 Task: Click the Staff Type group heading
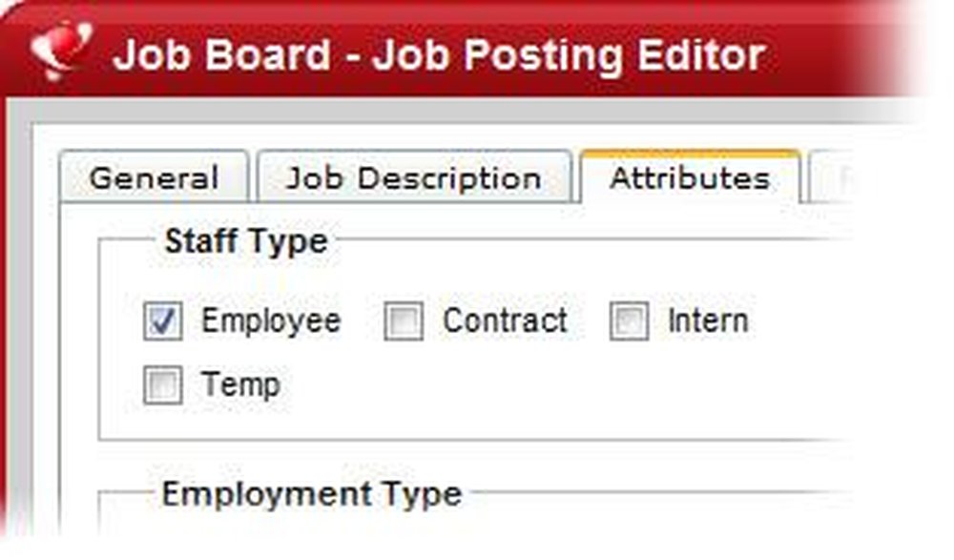click(x=245, y=241)
